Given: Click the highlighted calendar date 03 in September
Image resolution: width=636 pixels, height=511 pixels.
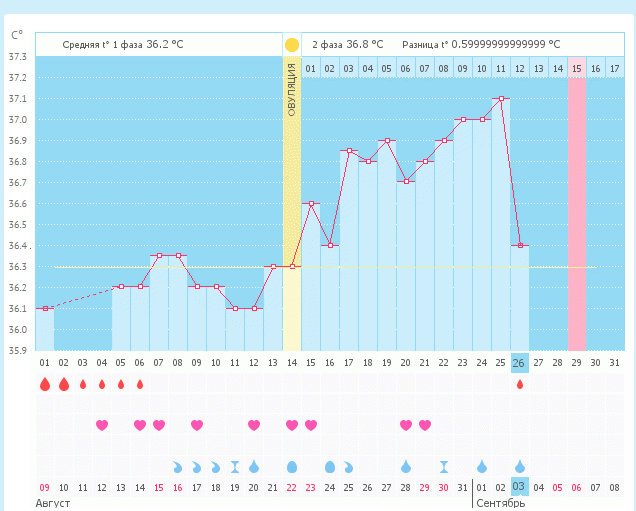Looking at the screenshot, I should tap(520, 487).
